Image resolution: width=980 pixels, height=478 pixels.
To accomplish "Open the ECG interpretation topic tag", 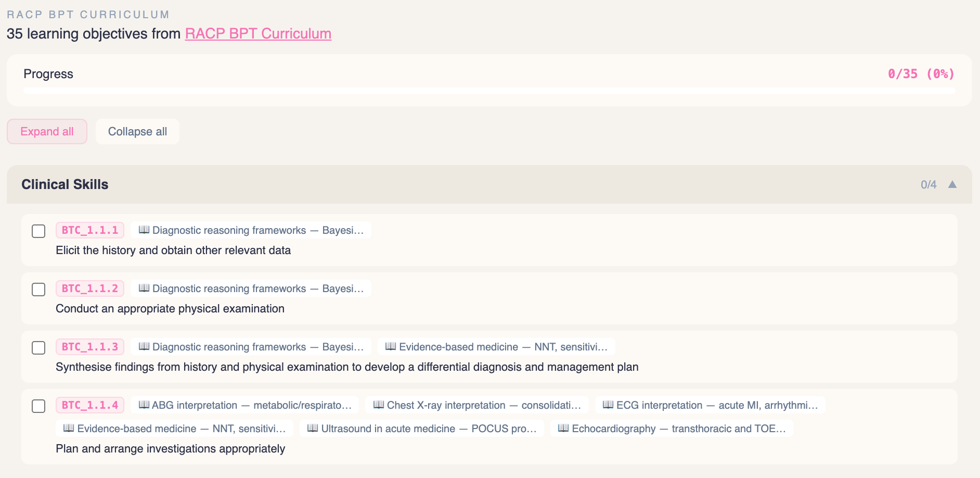I will tap(710, 405).
